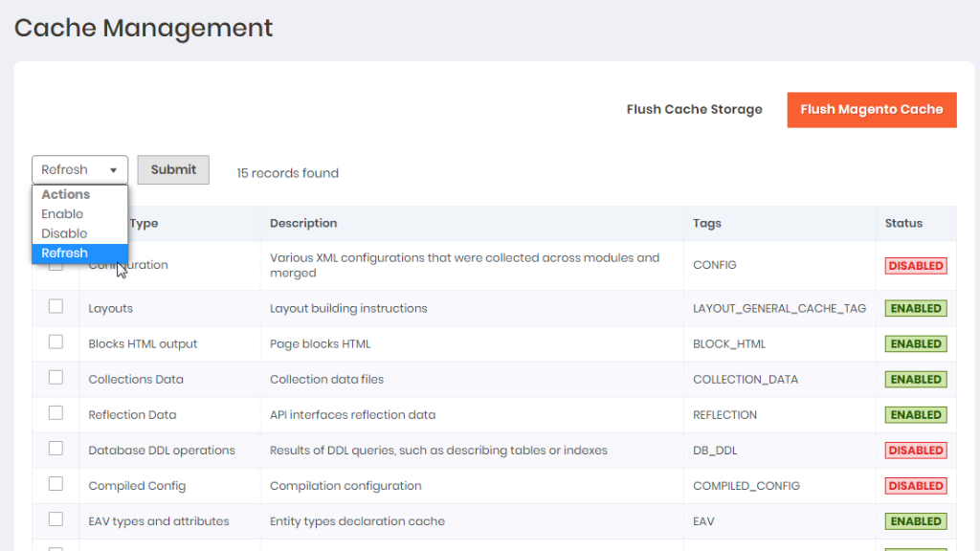980x551 pixels.
Task: Choose Disable in the actions list
Action: click(80, 233)
